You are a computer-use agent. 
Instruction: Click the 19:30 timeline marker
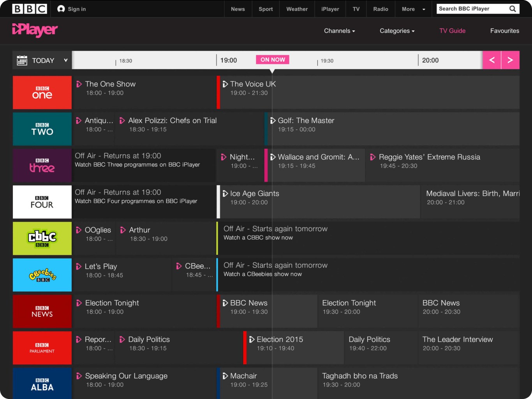pos(327,61)
